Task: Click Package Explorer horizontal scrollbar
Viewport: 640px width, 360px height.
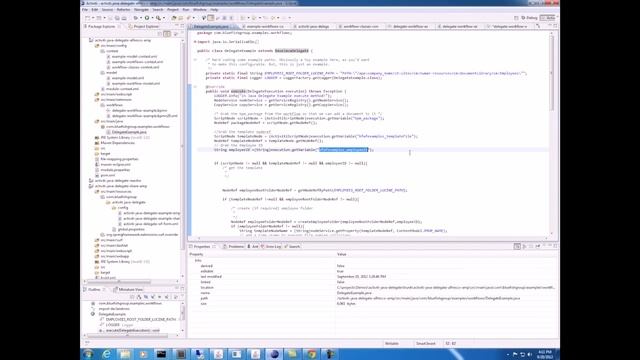Action: (118, 281)
